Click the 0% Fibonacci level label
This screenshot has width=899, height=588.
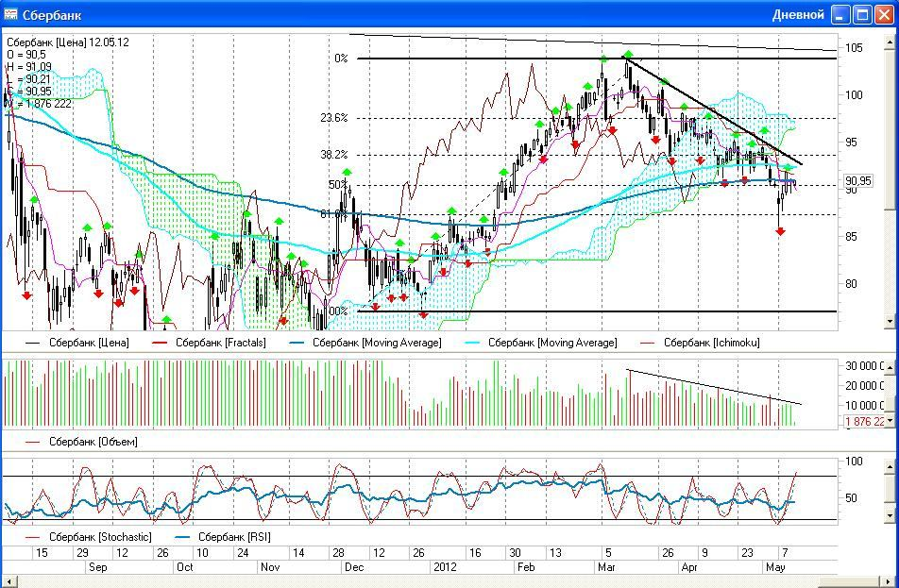341,59
